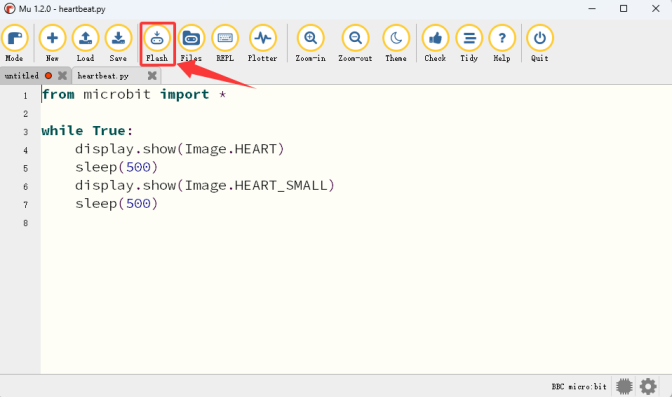The height and width of the screenshot is (398, 672).
Task: Toggle the Theme
Action: tap(396, 43)
